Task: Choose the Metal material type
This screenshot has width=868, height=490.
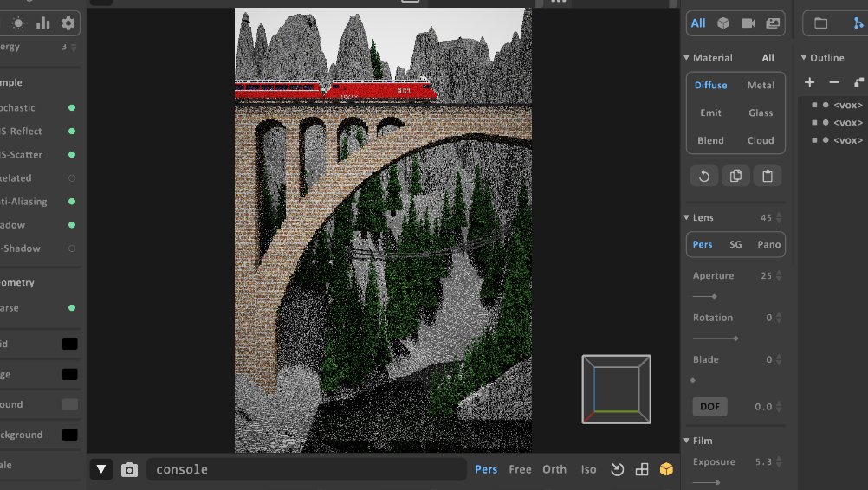Action: tap(761, 85)
